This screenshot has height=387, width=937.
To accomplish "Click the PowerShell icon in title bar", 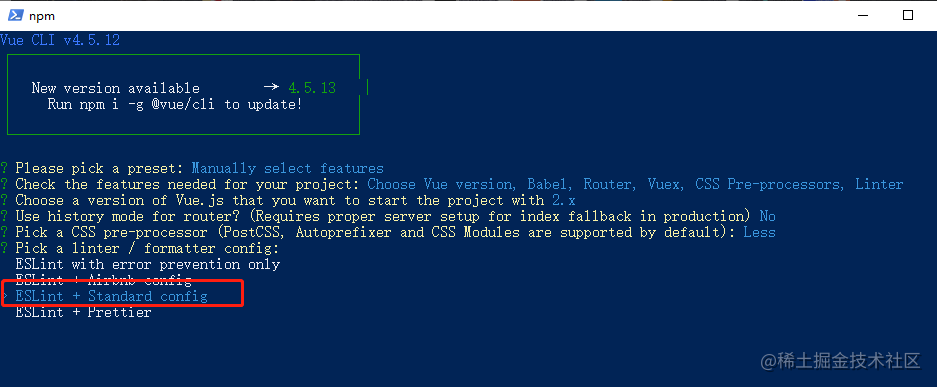I will [16, 16].
